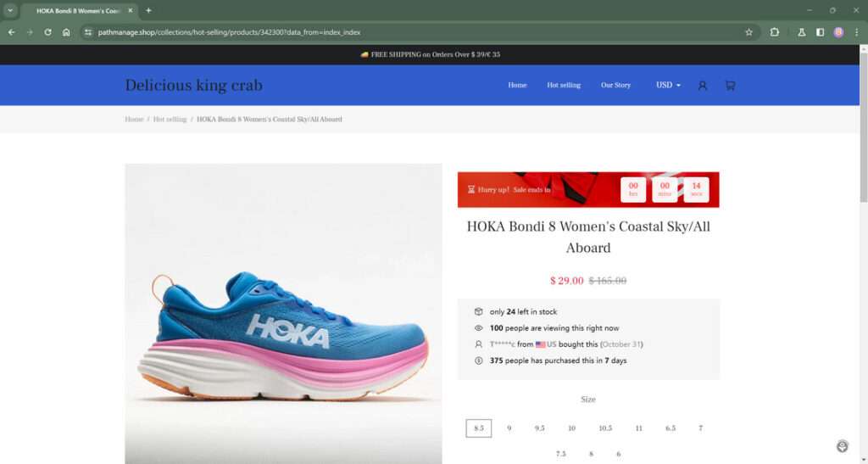Open the Chrome profile avatar
The image size is (868, 464).
pos(838,32)
